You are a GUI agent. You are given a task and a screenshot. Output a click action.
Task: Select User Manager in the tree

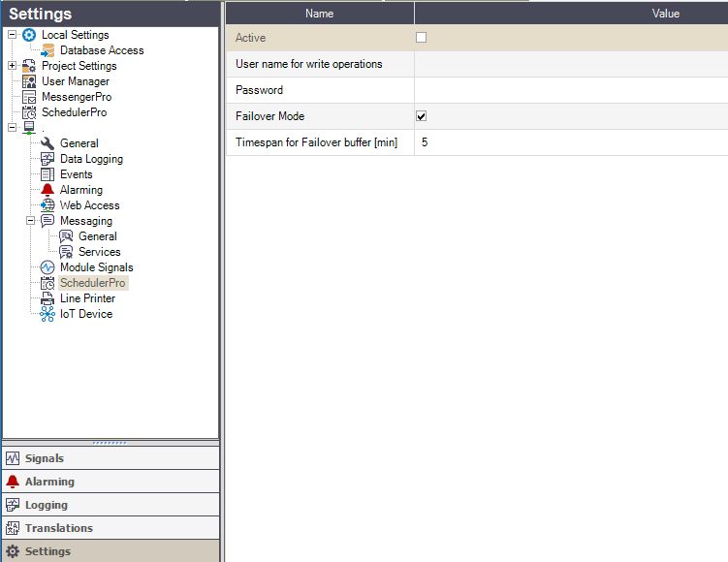click(76, 81)
